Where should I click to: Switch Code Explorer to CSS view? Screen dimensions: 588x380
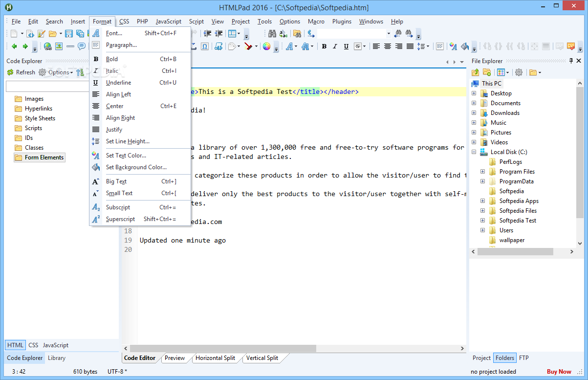pos(33,345)
